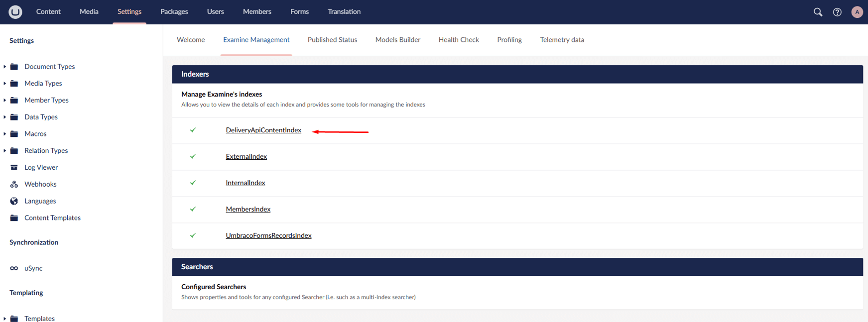The image size is (868, 322).
Task: Switch to the Models Builder tab
Action: [x=398, y=40]
